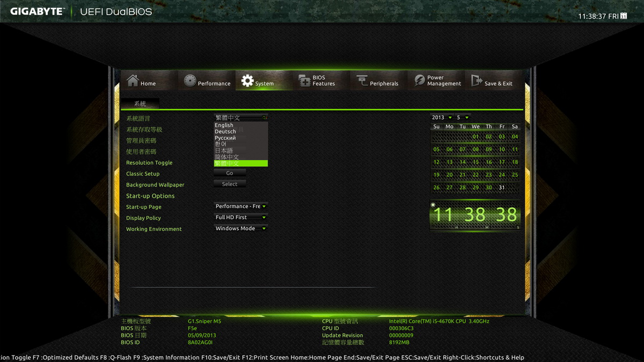The width and height of the screenshot is (644, 362).
Task: Click the 使用者密碼 setting label
Action: pos(141,152)
